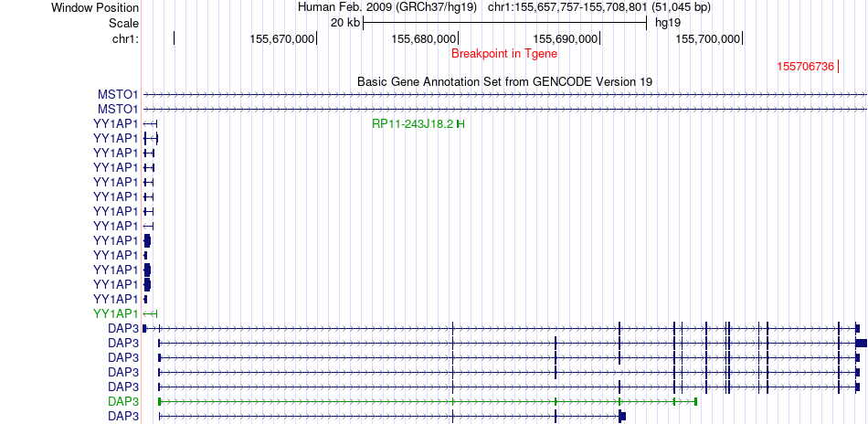
Task: Select the 155,680,000 ruler position
Action: (423, 38)
